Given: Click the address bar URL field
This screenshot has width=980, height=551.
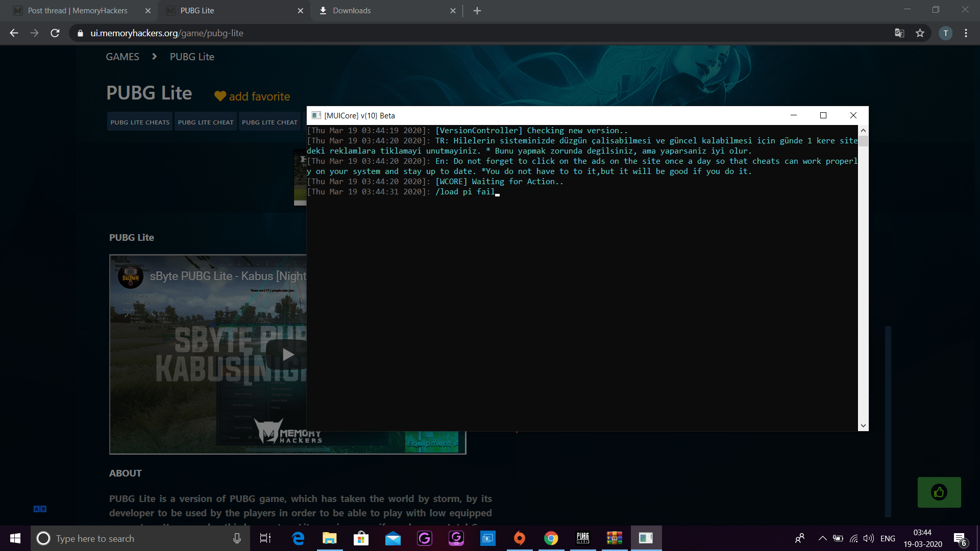Looking at the screenshot, I should (480, 33).
